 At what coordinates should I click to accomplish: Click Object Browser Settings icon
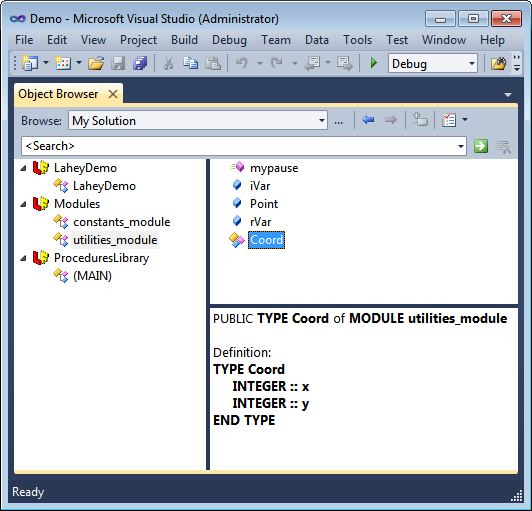click(x=449, y=120)
